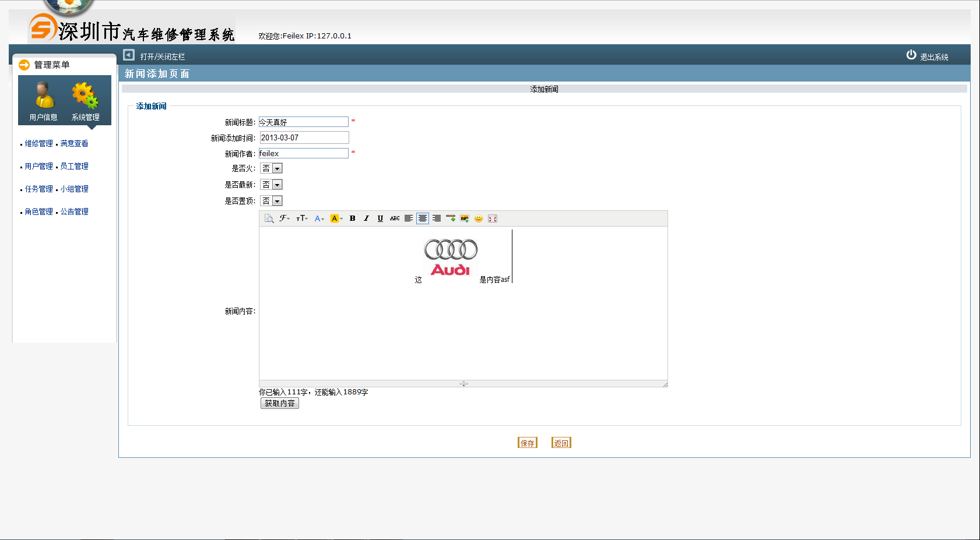Click text '是内容asf' in editor

tap(494, 280)
